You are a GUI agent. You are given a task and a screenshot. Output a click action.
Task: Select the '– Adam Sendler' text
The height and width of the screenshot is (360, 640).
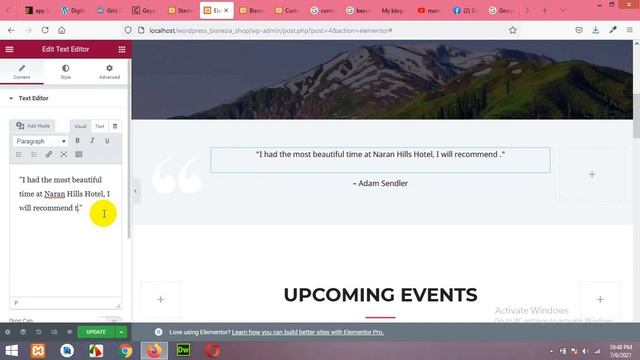380,183
